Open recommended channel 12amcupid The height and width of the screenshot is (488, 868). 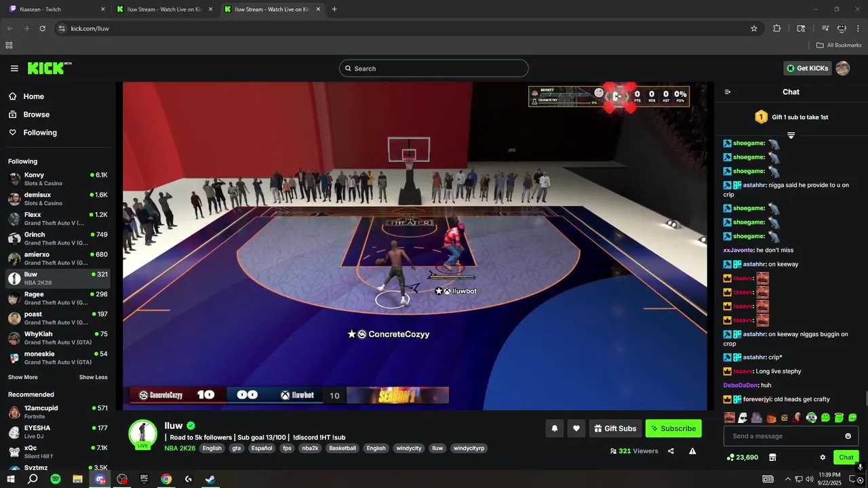[x=58, y=412]
